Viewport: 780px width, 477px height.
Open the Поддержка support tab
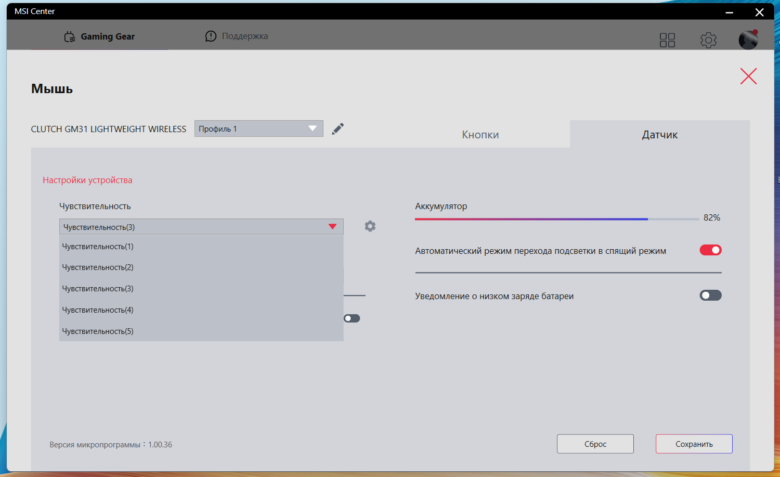point(237,36)
